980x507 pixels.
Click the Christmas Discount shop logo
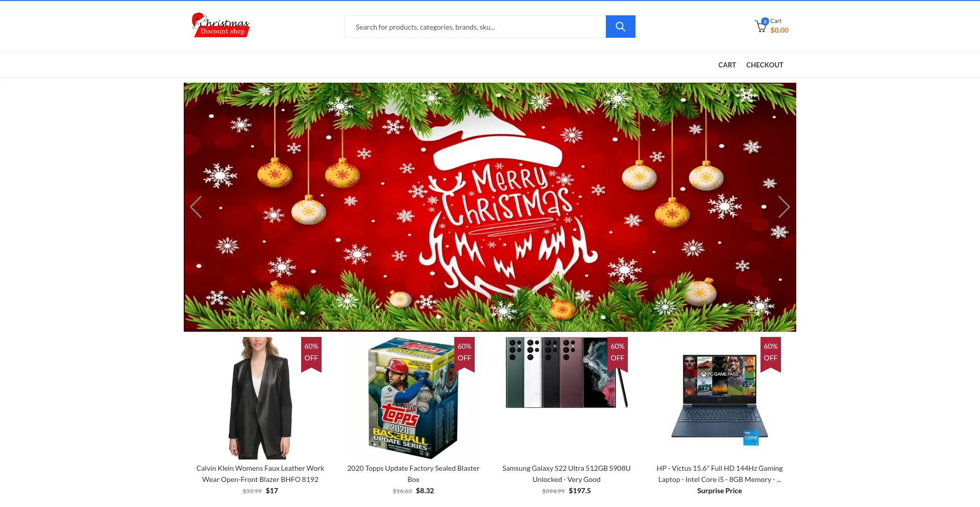[x=220, y=25]
